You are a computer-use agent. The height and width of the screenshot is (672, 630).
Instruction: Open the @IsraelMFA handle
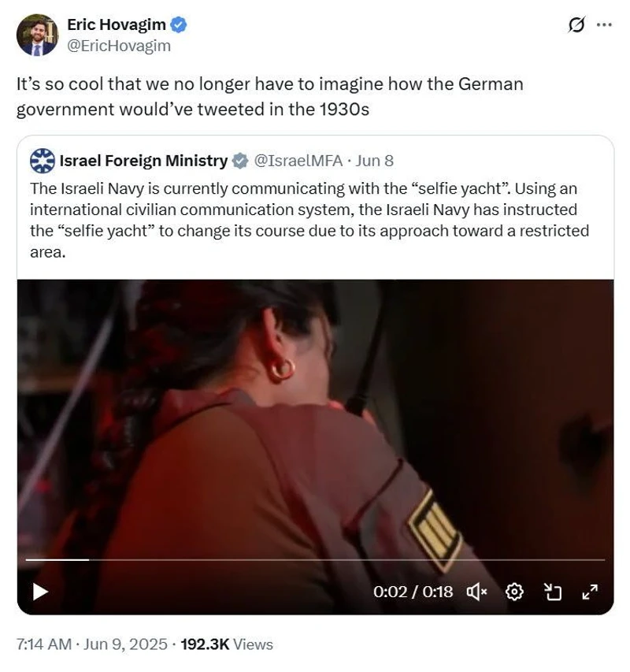(x=298, y=161)
